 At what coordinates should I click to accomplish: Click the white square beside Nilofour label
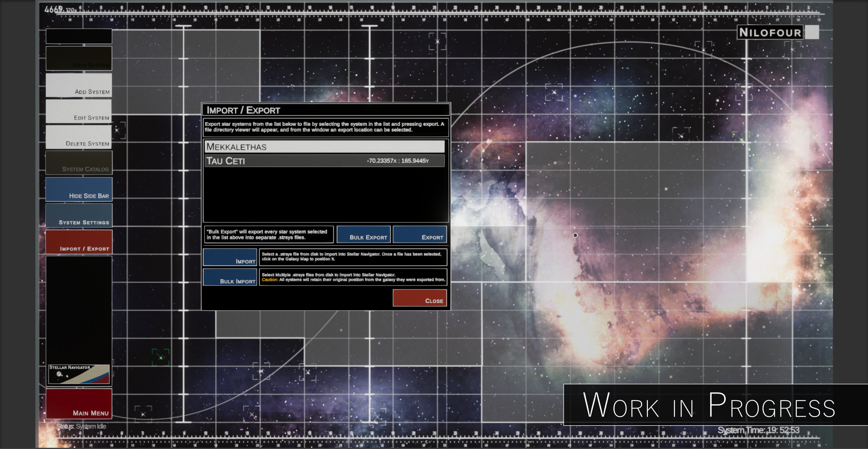pyautogui.click(x=812, y=32)
